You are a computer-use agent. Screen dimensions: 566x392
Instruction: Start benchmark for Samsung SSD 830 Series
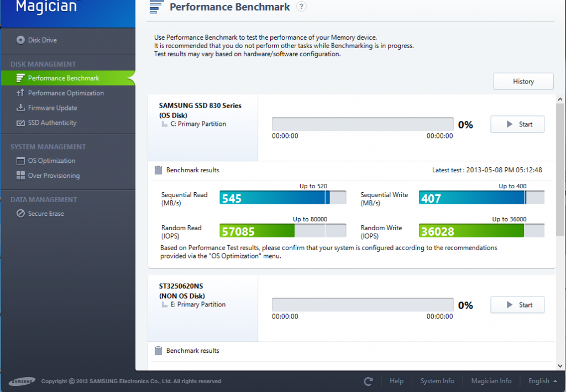coord(517,124)
